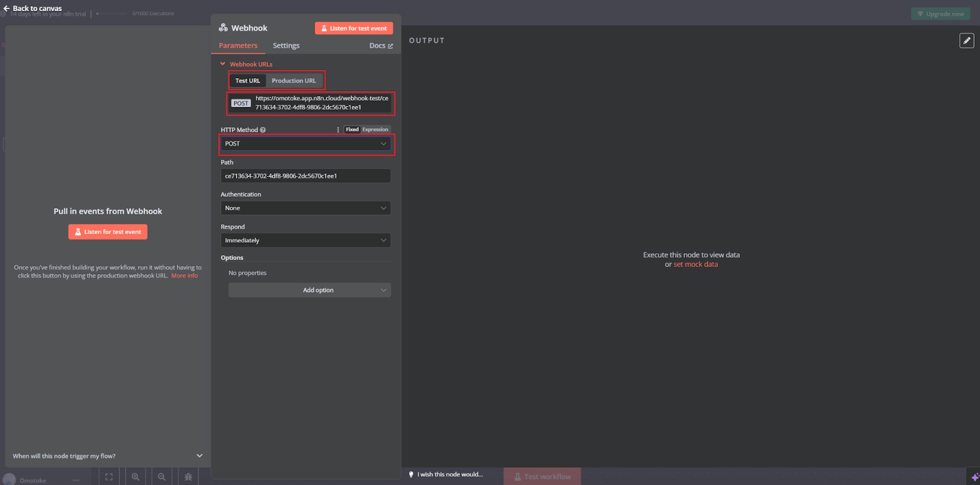Click the bug debug icon
Image resolution: width=980 pixels, height=485 pixels.
(188, 476)
